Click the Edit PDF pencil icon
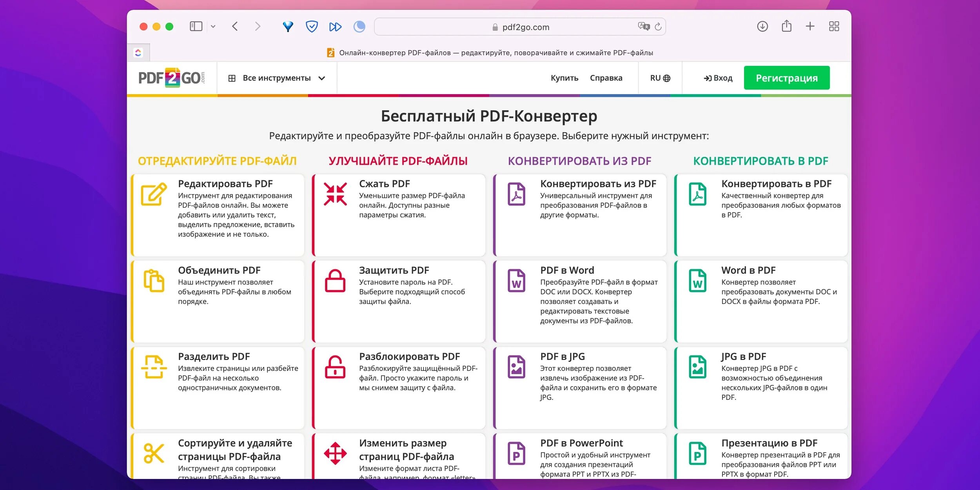The height and width of the screenshot is (490, 980). tap(154, 194)
